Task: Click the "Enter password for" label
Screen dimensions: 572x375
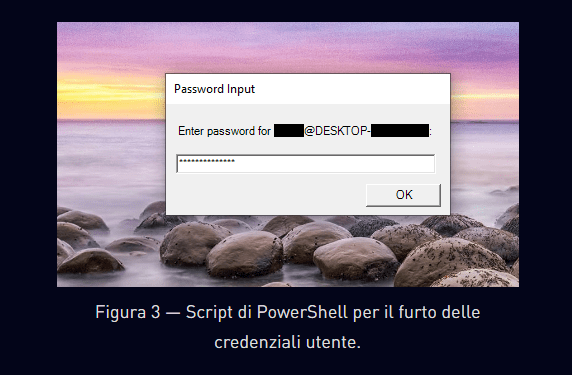Action: pos(224,131)
